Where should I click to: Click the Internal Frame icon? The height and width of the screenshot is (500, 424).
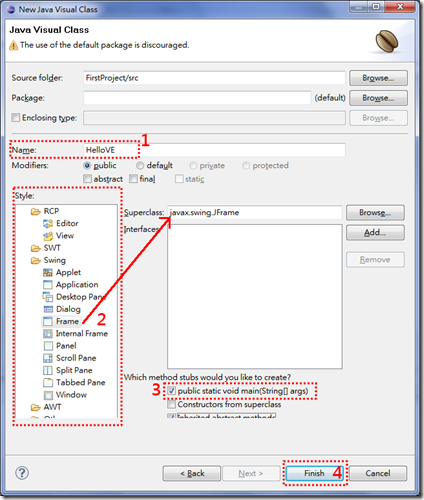click(48, 334)
